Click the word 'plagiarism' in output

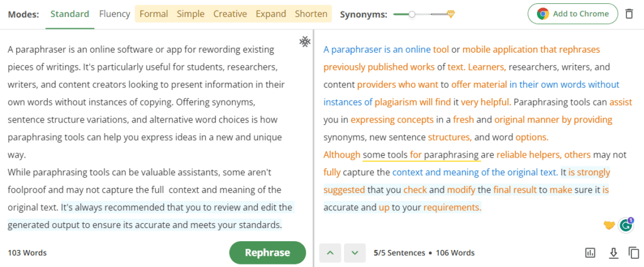[x=396, y=102]
